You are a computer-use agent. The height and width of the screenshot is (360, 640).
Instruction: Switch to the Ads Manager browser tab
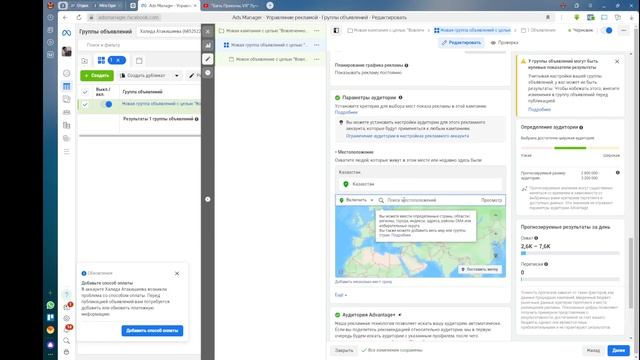[x=168, y=6]
